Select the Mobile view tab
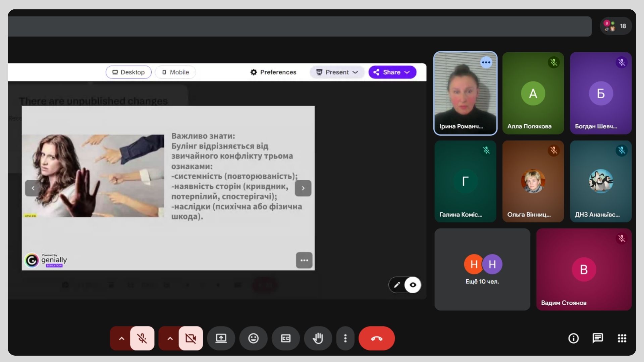644x362 pixels. tap(175, 72)
